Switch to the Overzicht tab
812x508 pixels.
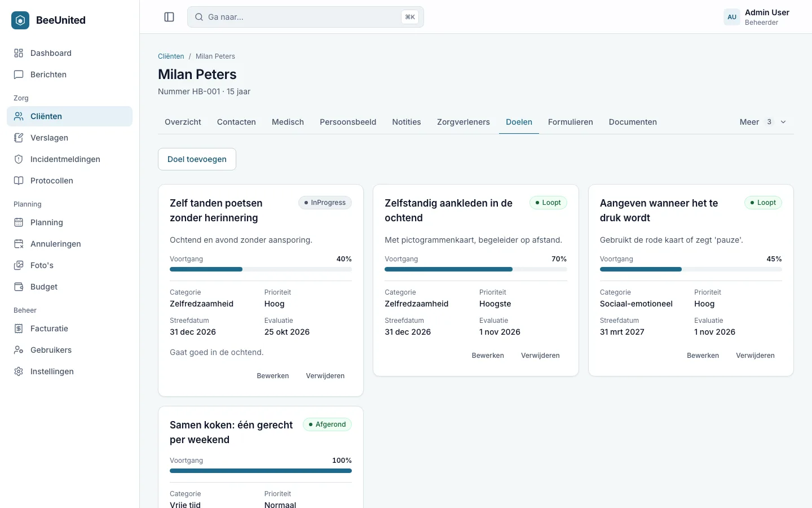tap(183, 122)
